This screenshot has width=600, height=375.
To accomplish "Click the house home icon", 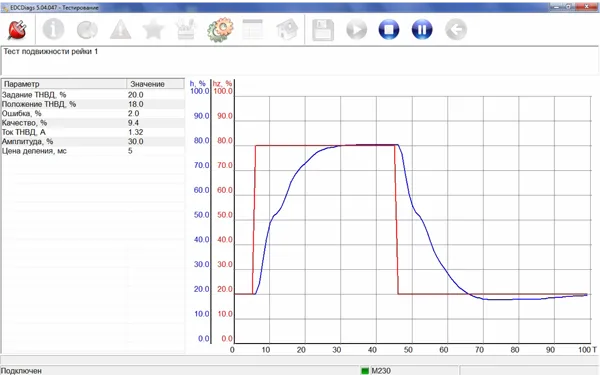I will 287,29.
